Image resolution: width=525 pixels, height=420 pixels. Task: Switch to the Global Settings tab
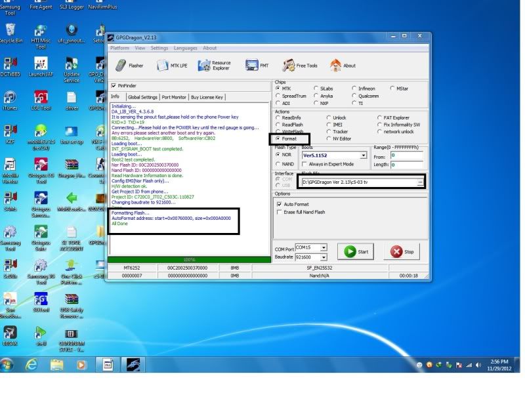(142, 97)
